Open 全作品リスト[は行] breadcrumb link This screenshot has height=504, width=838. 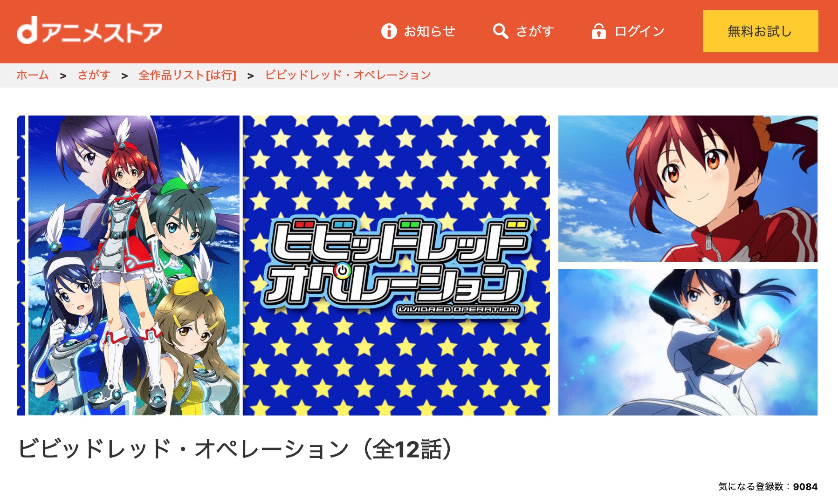tap(187, 75)
